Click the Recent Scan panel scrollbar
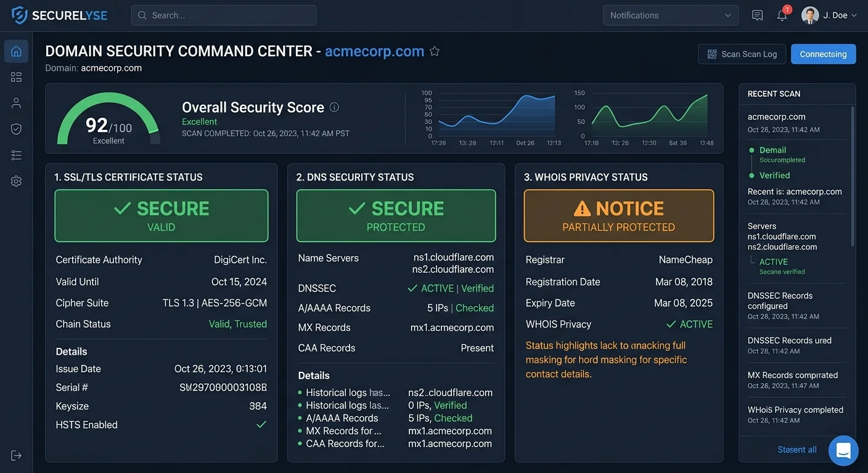The image size is (868, 473). (x=853, y=176)
